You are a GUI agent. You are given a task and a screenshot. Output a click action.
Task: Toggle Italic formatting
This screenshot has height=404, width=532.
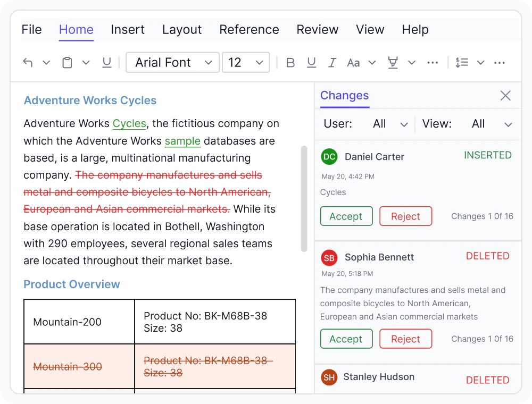point(332,63)
